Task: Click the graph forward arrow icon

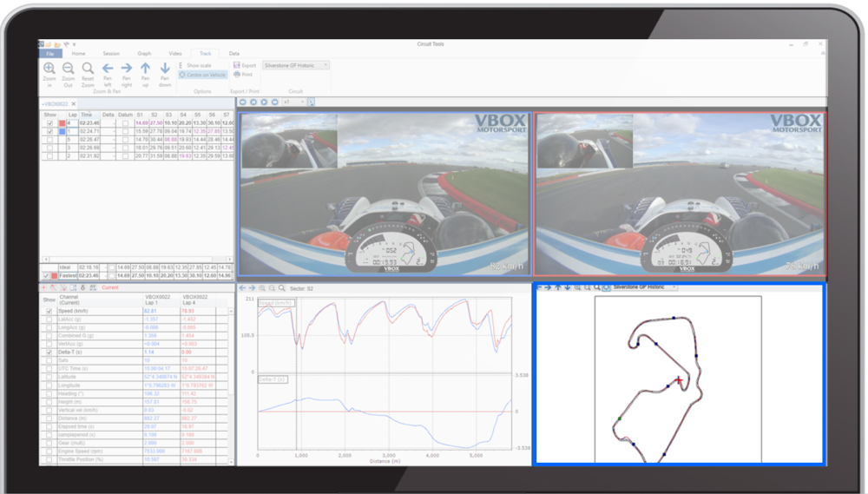Action: click(x=252, y=288)
